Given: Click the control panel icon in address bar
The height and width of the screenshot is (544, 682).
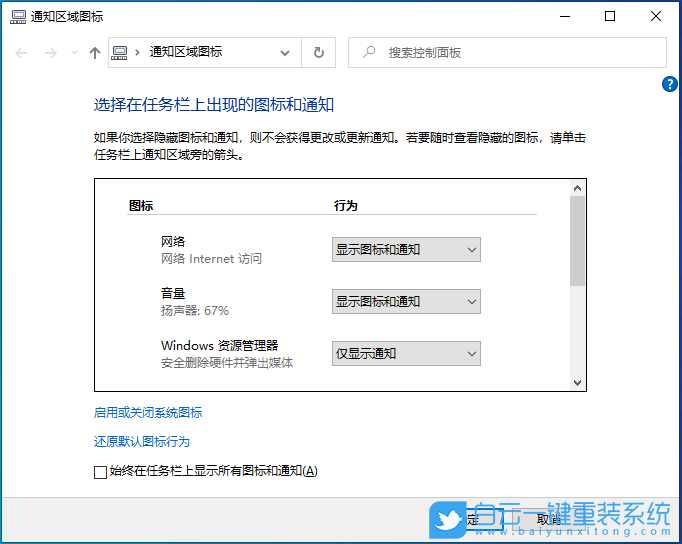Looking at the screenshot, I should pyautogui.click(x=119, y=53).
